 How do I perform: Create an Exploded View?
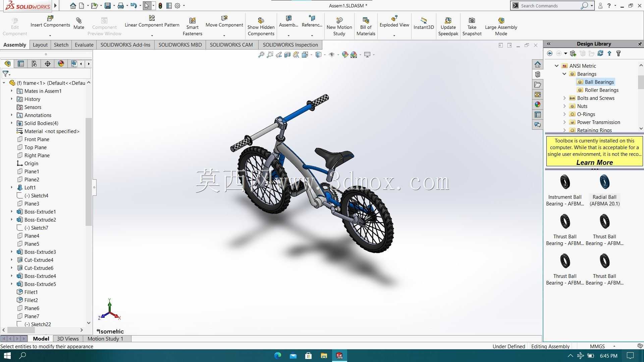(394, 18)
